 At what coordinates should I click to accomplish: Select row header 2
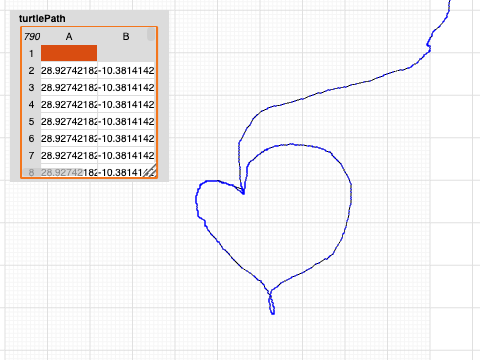coord(31,70)
